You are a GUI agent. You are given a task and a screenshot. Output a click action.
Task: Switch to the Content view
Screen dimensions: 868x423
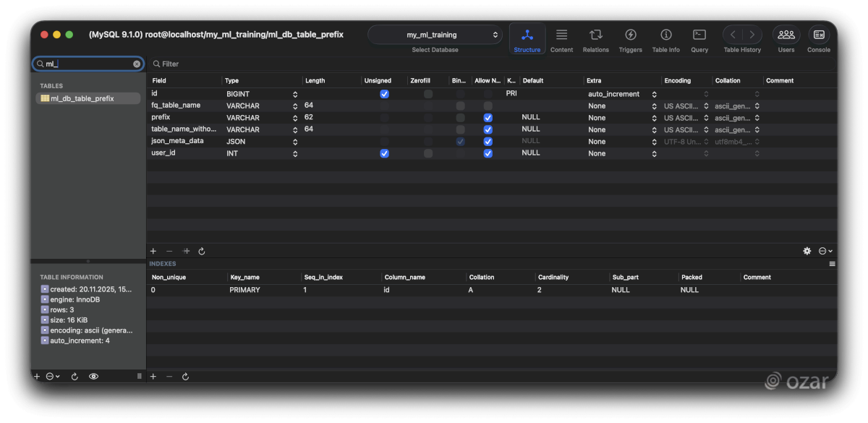coord(561,39)
